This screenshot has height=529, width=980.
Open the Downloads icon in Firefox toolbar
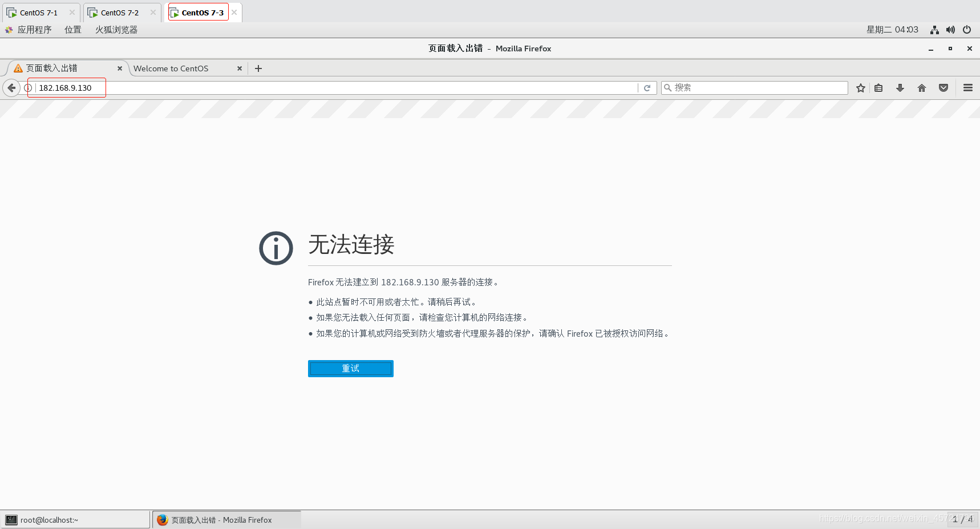tap(900, 88)
